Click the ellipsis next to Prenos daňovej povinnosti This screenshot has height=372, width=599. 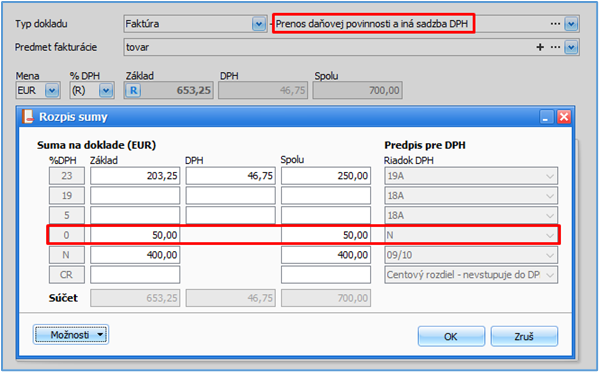coord(555,24)
